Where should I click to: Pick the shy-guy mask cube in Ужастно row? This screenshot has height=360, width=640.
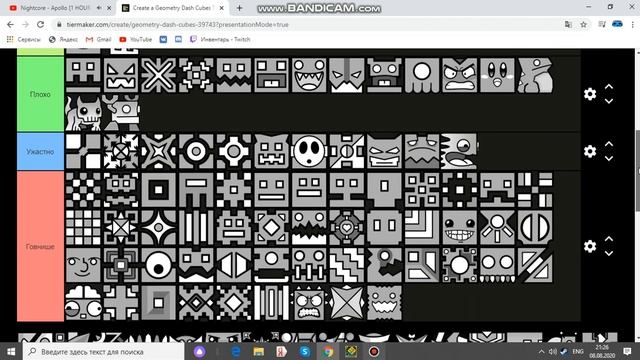[309, 151]
